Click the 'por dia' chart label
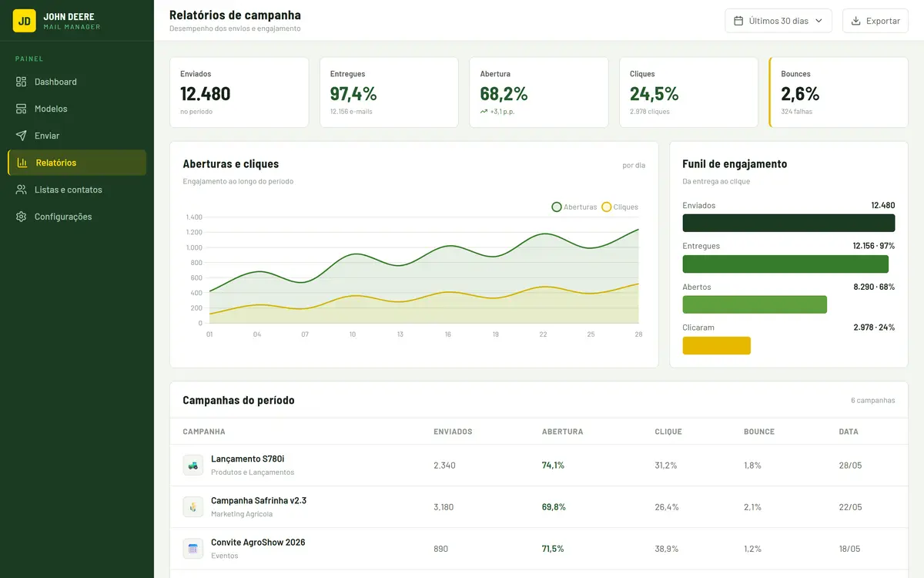The image size is (924, 578). point(634,165)
